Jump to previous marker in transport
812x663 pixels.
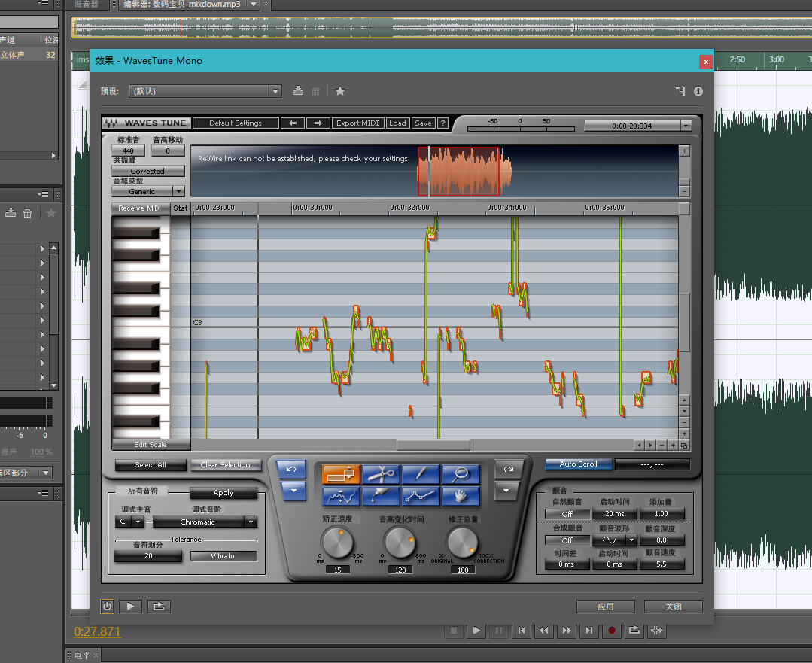tap(522, 631)
